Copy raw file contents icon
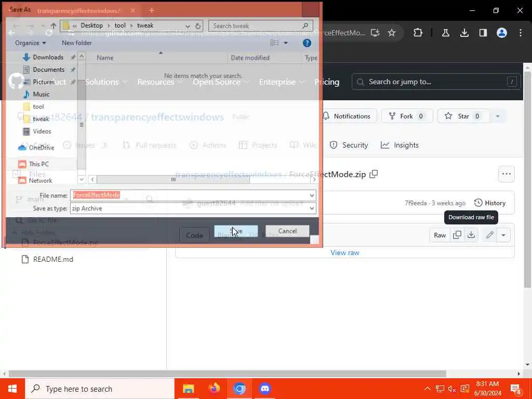The width and height of the screenshot is (532, 399). [457, 235]
